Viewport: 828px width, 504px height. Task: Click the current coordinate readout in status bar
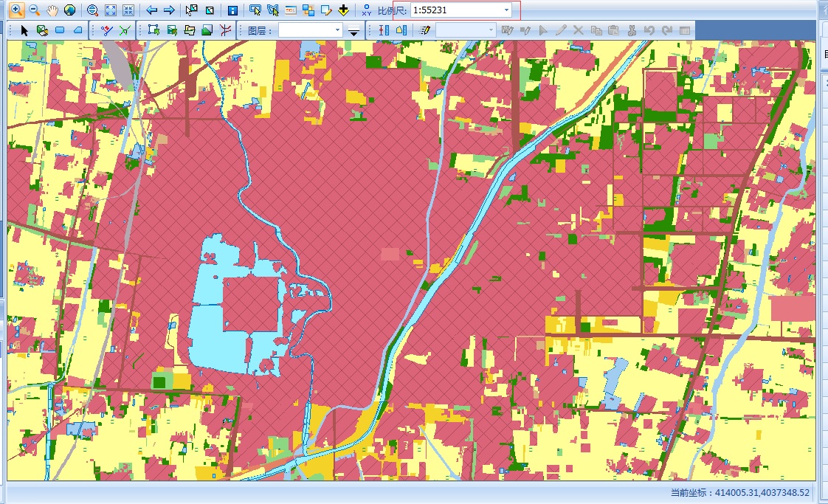740,492
